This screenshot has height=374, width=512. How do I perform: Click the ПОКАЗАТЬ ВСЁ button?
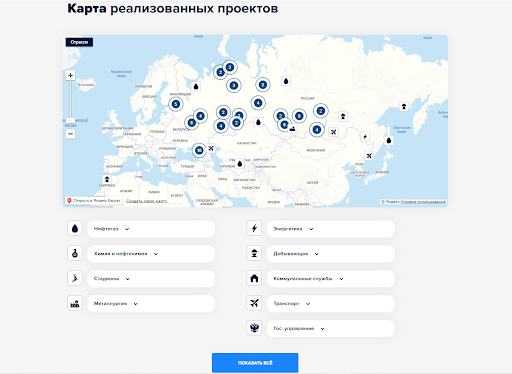pos(255,363)
